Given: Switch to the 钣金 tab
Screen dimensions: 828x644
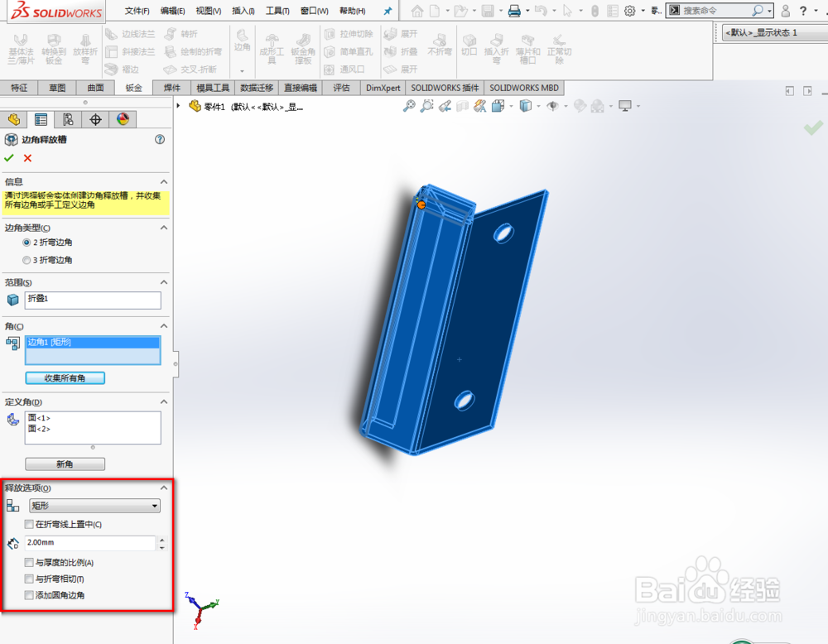Looking at the screenshot, I should pos(133,88).
